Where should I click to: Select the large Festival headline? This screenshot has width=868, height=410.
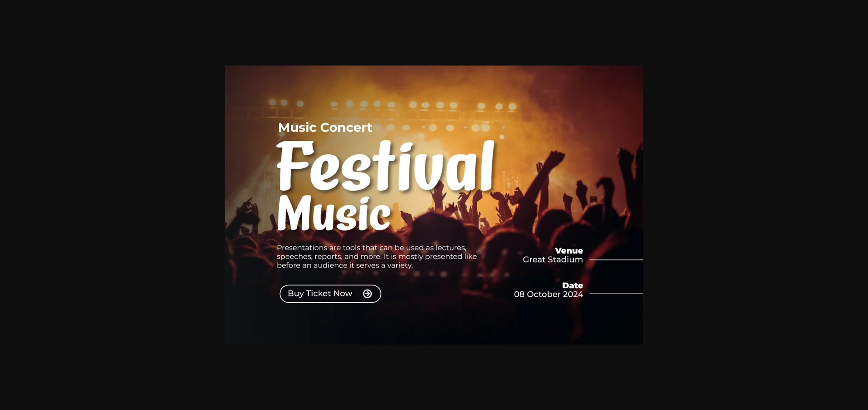point(386,166)
